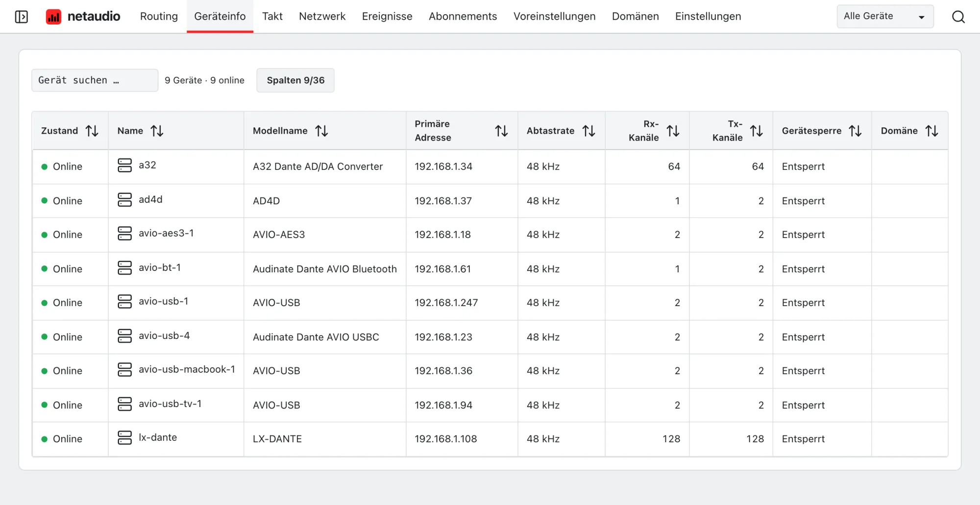Screen dimensions: 980x505
Task: Click the device icon beside a32
Action: (125, 166)
